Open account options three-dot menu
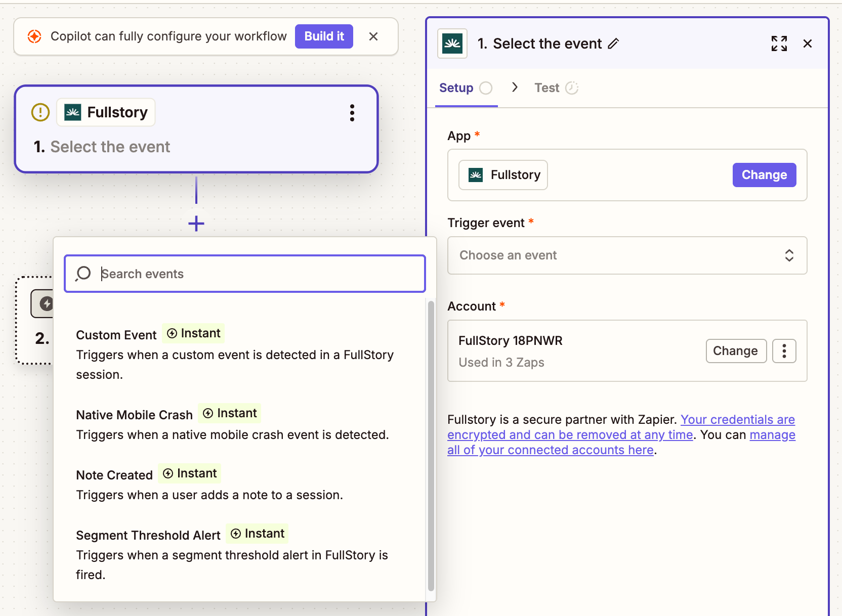The width and height of the screenshot is (842, 616). [x=784, y=351]
